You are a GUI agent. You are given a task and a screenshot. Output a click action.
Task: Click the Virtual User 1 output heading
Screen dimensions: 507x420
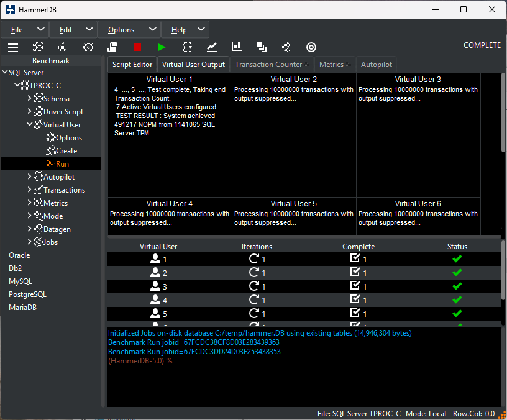pos(170,79)
